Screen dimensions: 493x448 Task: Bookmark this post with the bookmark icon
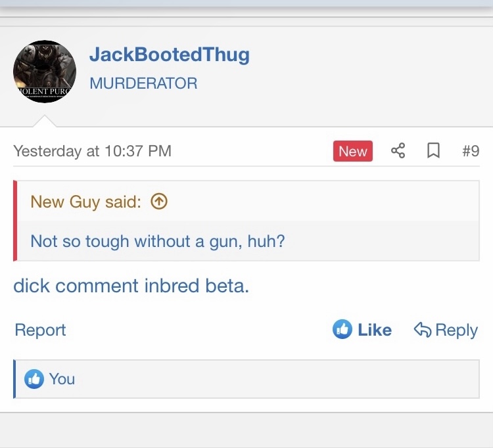(433, 150)
